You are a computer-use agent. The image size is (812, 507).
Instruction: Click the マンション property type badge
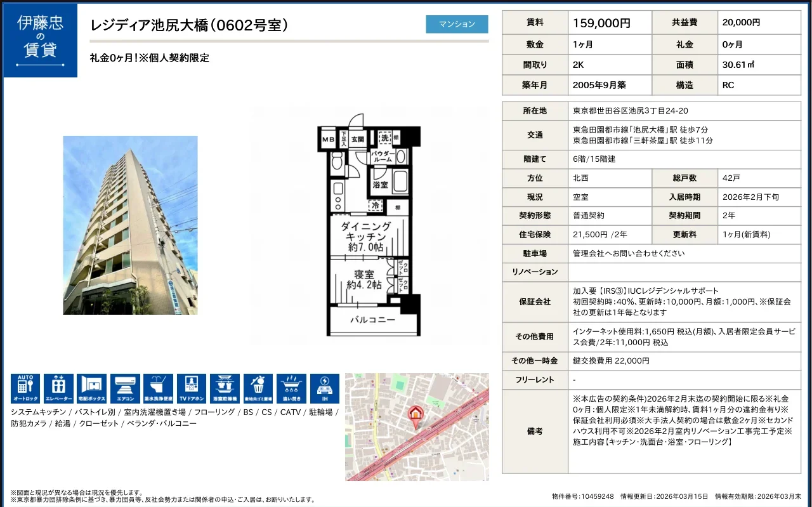[x=457, y=23]
